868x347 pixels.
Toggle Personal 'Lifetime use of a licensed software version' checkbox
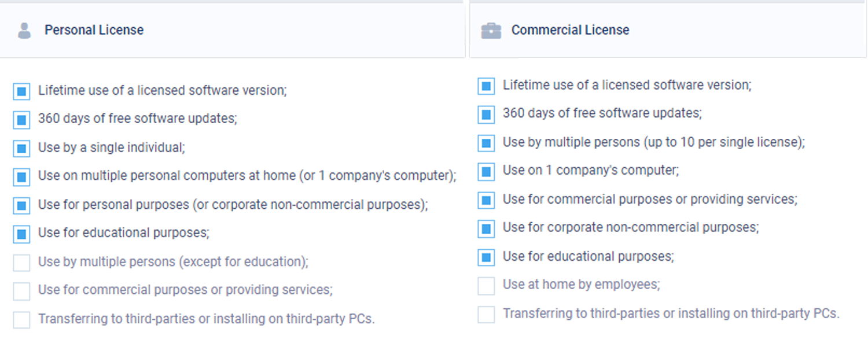pyautogui.click(x=21, y=91)
